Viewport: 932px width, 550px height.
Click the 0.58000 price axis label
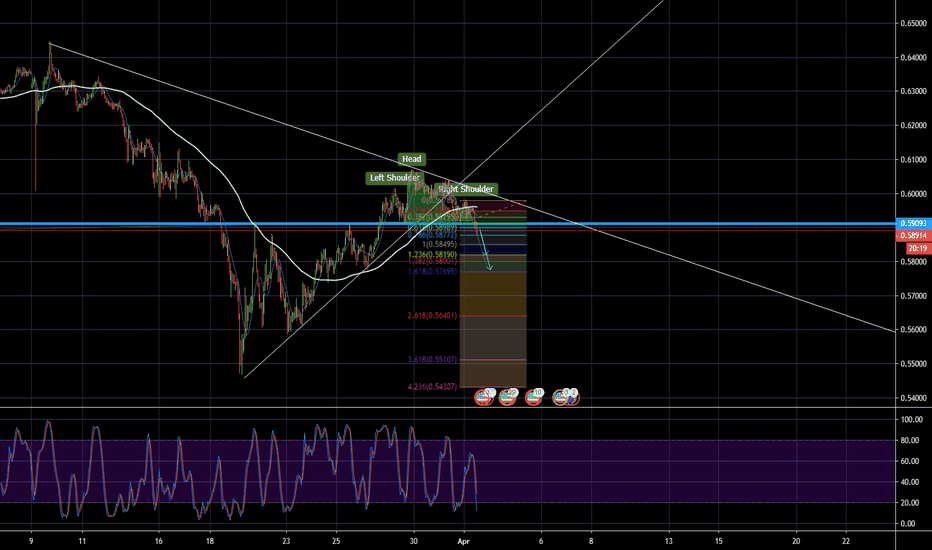(914, 262)
